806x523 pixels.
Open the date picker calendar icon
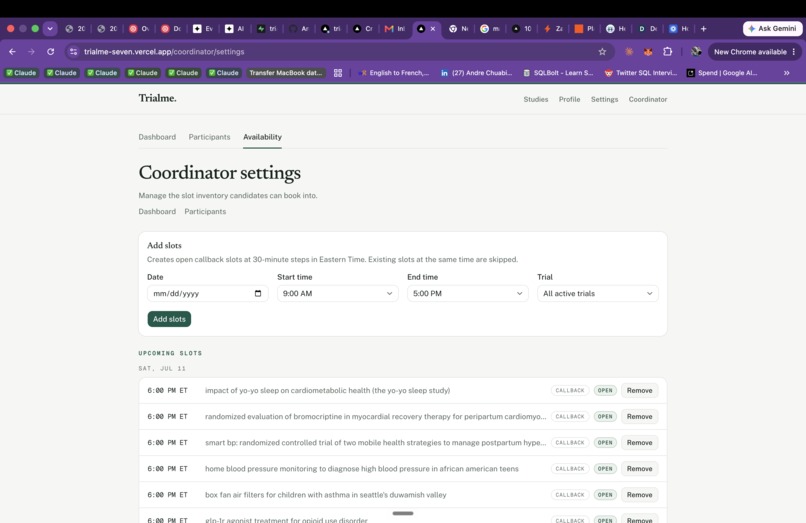(x=258, y=293)
